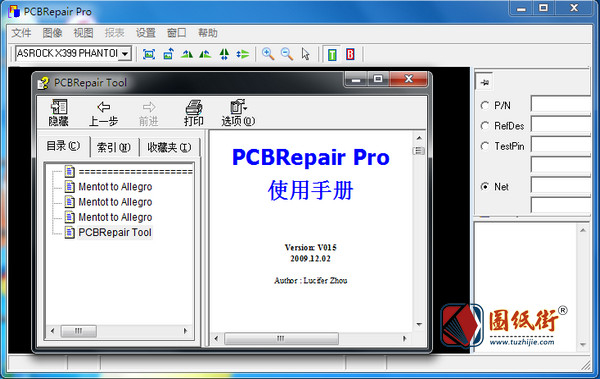Image resolution: width=600 pixels, height=379 pixels.
Task: Open the 设置 menu
Action: [x=145, y=33]
